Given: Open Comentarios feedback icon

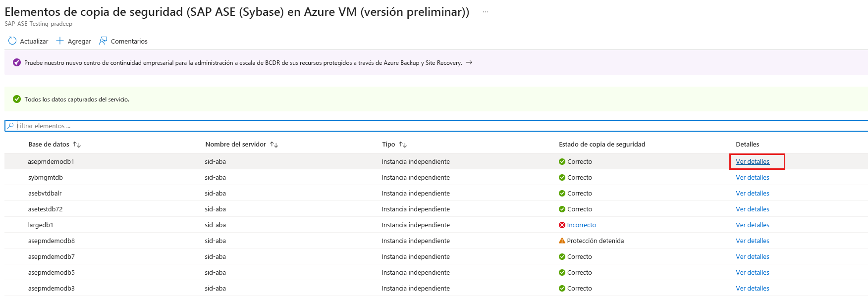Looking at the screenshot, I should pyautogui.click(x=103, y=41).
